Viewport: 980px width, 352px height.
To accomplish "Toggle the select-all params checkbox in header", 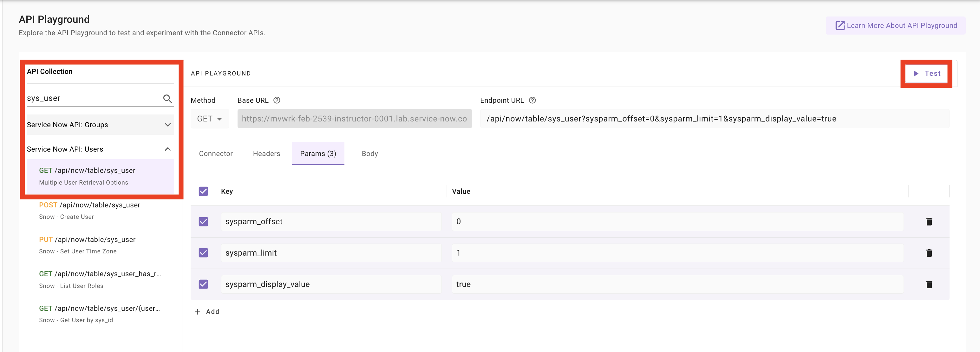I will [204, 191].
